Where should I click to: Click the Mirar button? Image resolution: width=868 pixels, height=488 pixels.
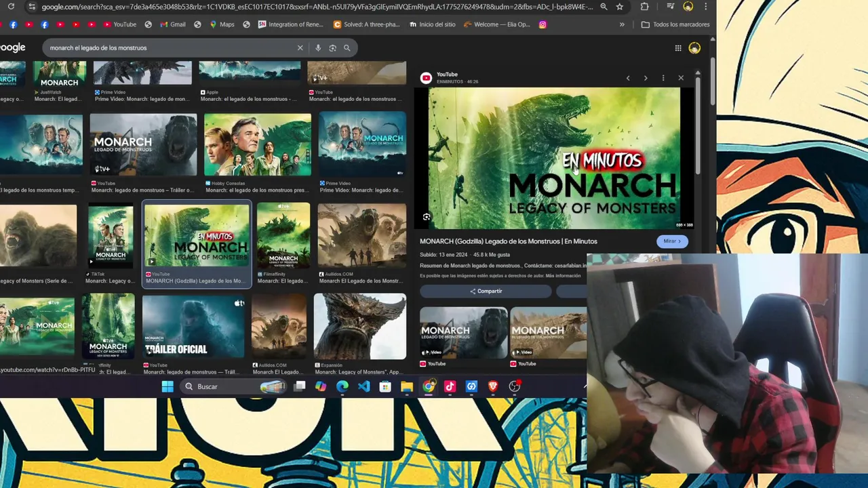tap(672, 241)
